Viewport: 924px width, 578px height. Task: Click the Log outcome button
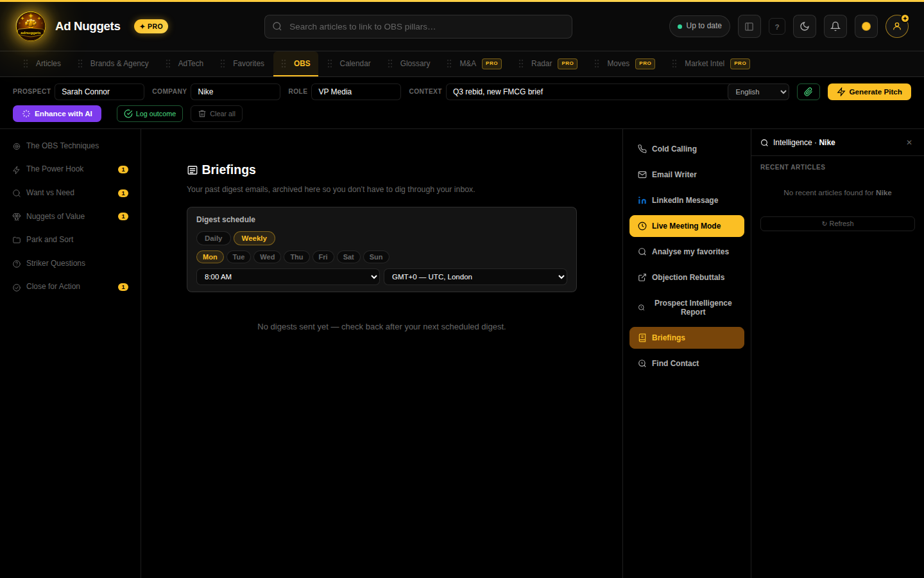(x=150, y=114)
